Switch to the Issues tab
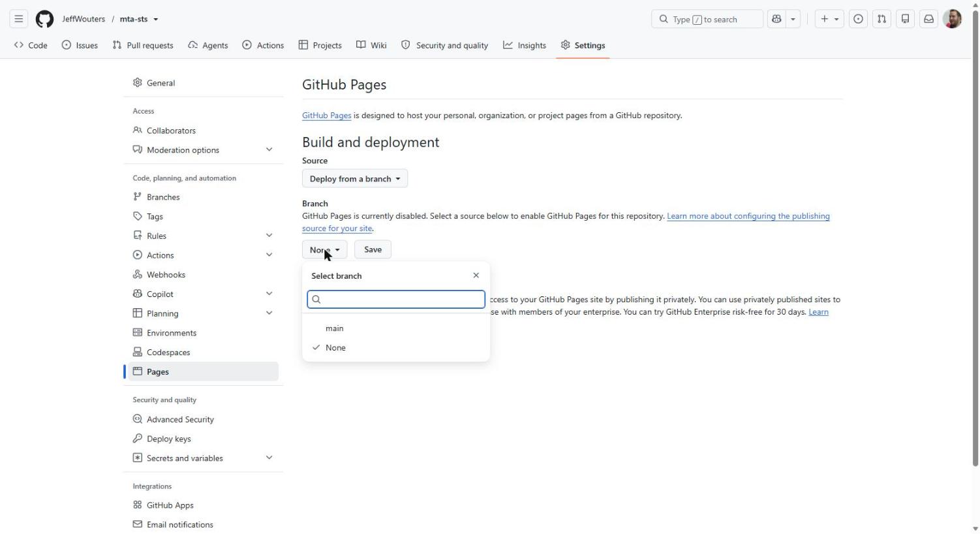980x534 pixels. tap(80, 45)
